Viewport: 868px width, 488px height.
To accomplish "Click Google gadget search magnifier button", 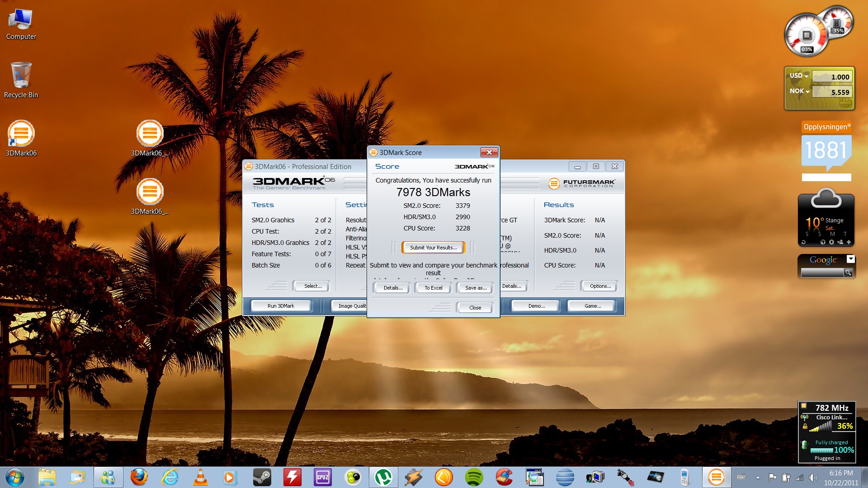I will coord(849,272).
